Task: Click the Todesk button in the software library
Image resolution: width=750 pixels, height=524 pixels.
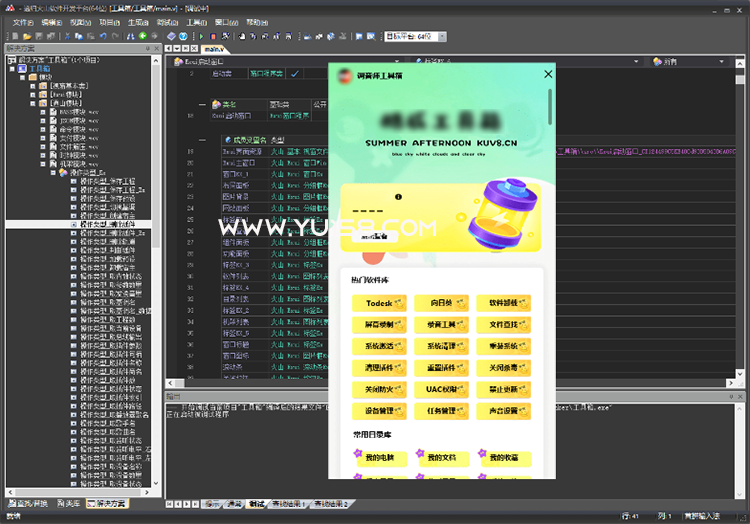Action: pyautogui.click(x=379, y=302)
